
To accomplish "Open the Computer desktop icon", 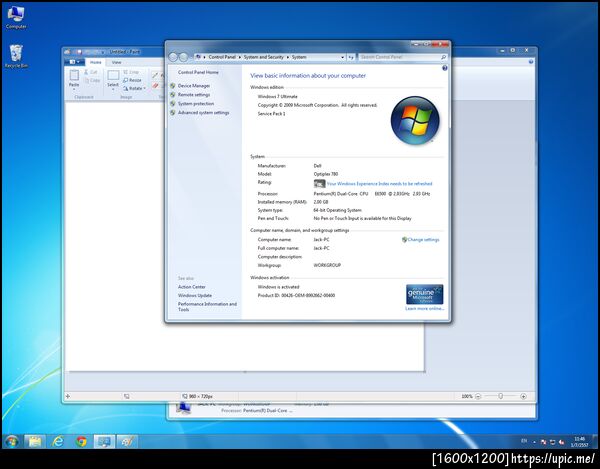I will [x=16, y=17].
